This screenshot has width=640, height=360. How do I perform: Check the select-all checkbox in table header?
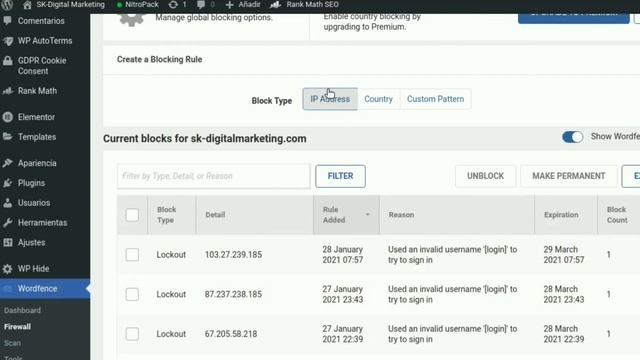pos(132,215)
